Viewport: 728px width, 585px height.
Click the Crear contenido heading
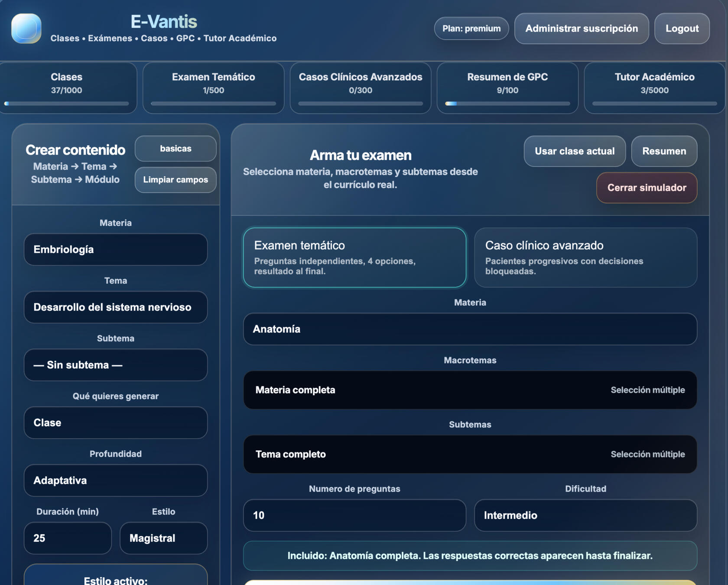tap(75, 150)
